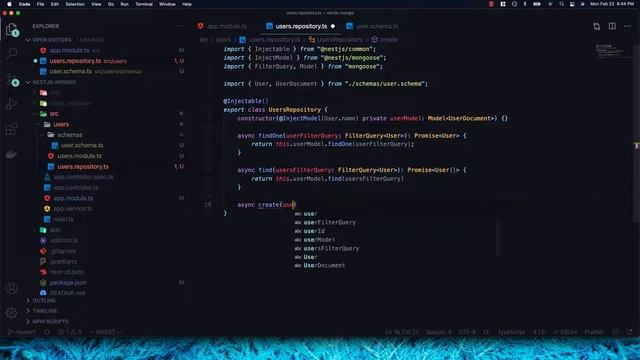Expand the test folder
640x360 pixels.
tap(35, 230)
